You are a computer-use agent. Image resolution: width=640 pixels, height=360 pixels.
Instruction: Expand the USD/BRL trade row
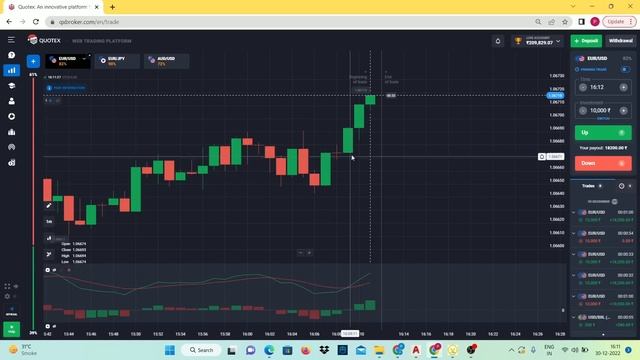pyautogui.click(x=573, y=317)
